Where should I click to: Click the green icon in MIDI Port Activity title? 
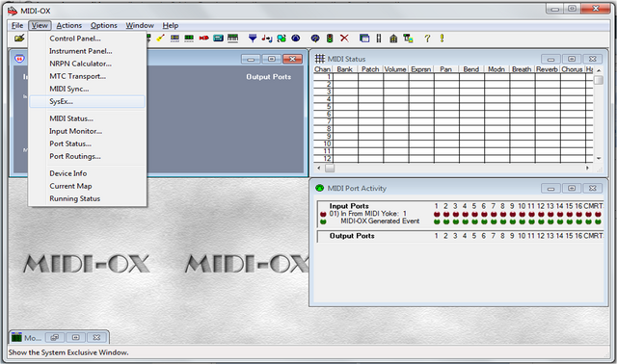coord(319,188)
